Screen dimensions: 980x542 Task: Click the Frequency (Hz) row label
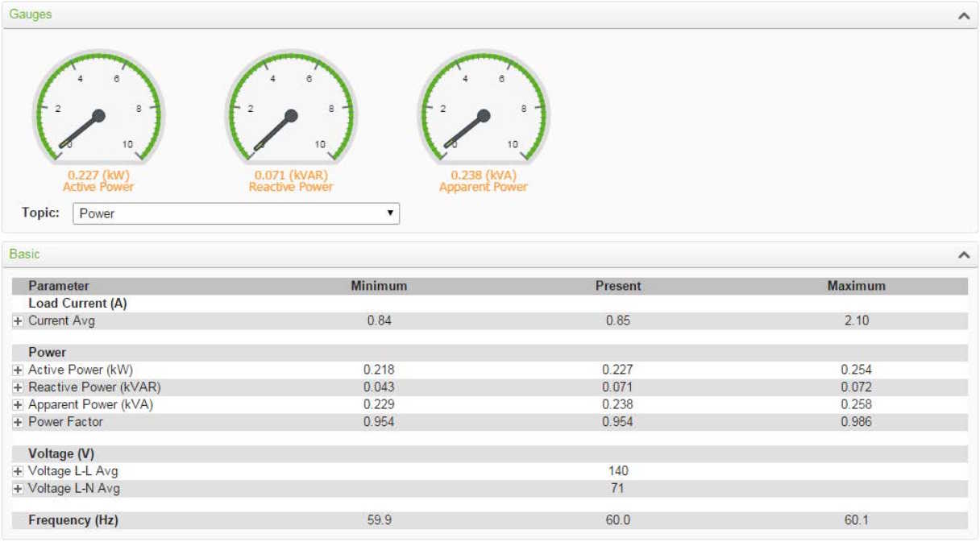click(73, 520)
